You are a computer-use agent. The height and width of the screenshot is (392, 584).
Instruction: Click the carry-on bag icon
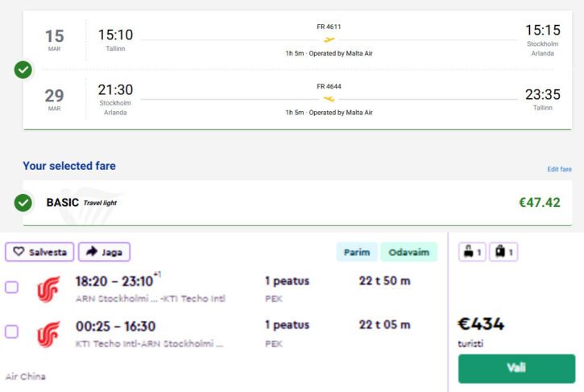469,252
